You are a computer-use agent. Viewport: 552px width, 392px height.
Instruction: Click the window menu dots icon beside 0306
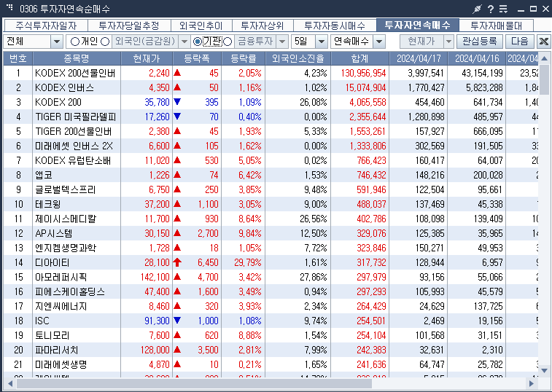(x=9, y=7)
